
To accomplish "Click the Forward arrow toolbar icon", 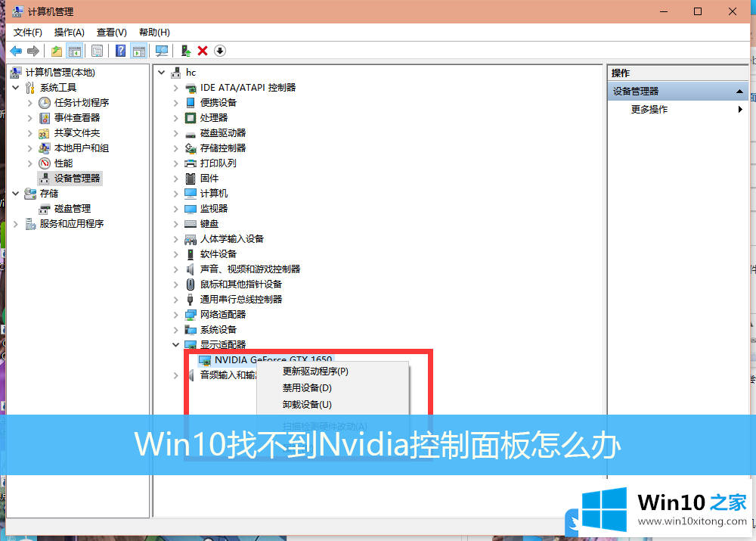I will 33,51.
